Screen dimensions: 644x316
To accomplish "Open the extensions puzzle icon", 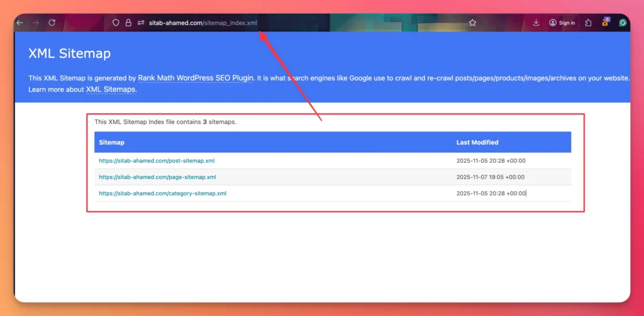I will pyautogui.click(x=588, y=23).
